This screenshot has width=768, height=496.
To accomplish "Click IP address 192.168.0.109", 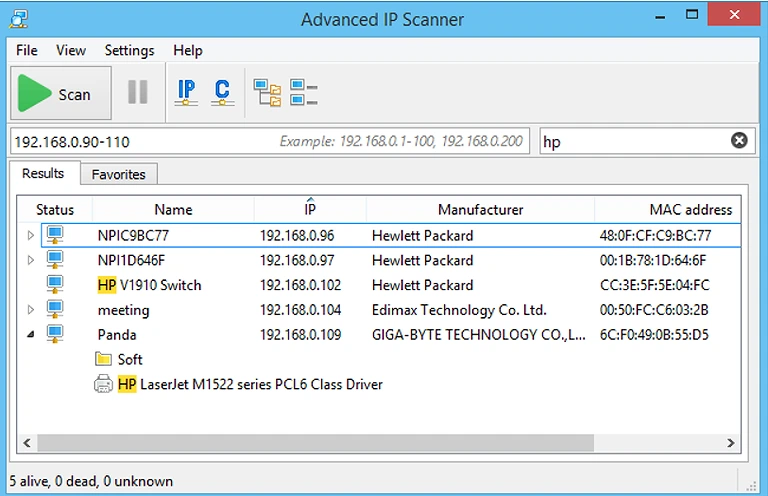I will click(x=300, y=334).
